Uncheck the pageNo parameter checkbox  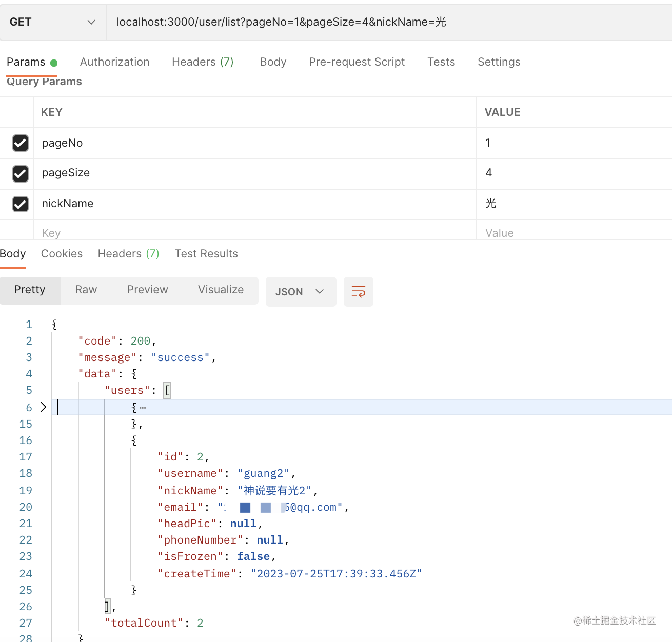coord(21,143)
